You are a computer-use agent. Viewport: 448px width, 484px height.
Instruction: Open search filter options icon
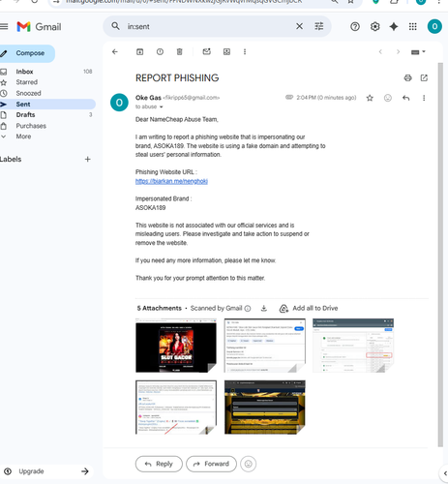pyautogui.click(x=319, y=26)
